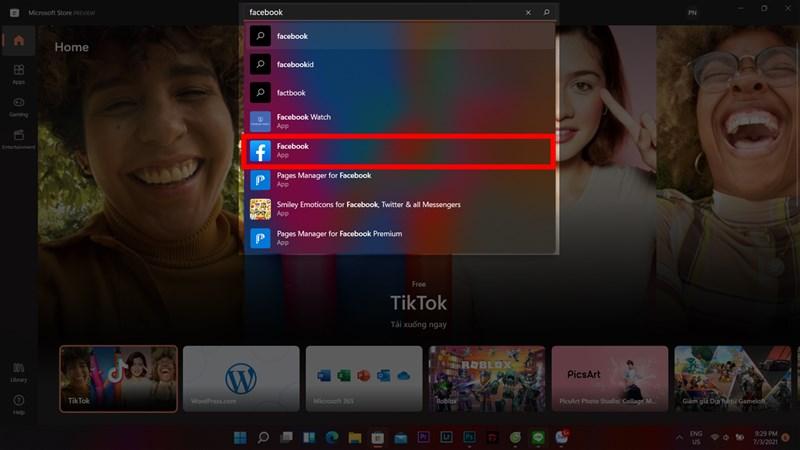Select the 'factbook' search suggestion
This screenshot has height=450, width=800.
[x=399, y=93]
